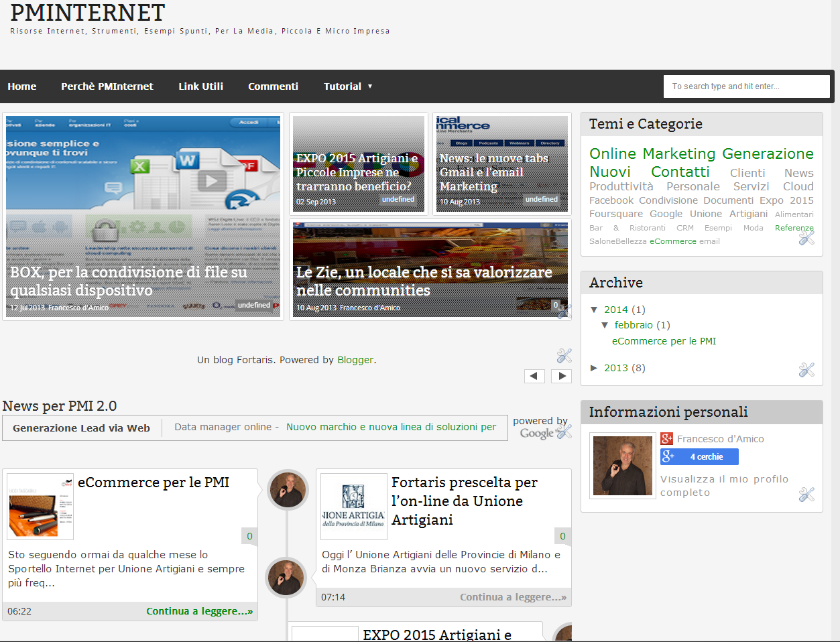Open the nuove tabs Gmail featured slide

coord(502,164)
